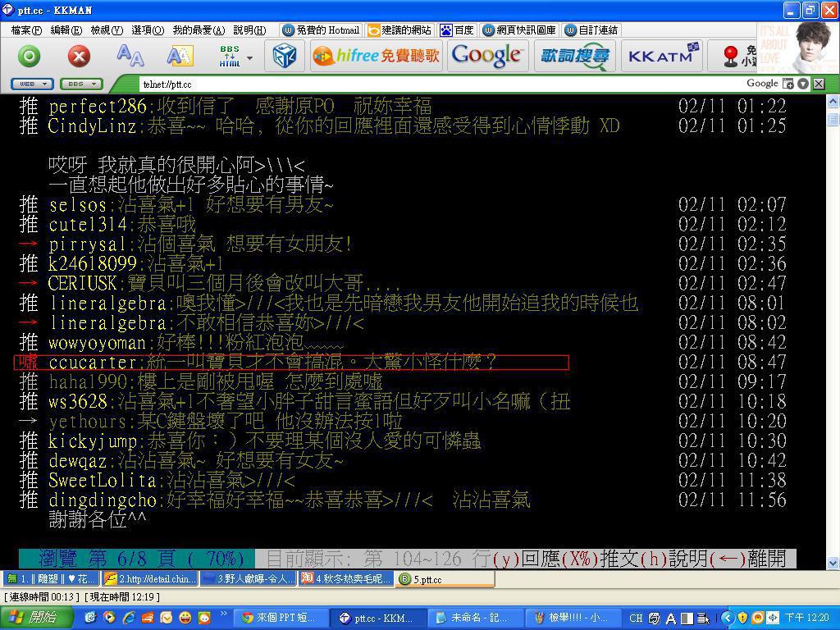Click the blue dice cube icon
Screen dimensions: 840x630
click(x=285, y=56)
